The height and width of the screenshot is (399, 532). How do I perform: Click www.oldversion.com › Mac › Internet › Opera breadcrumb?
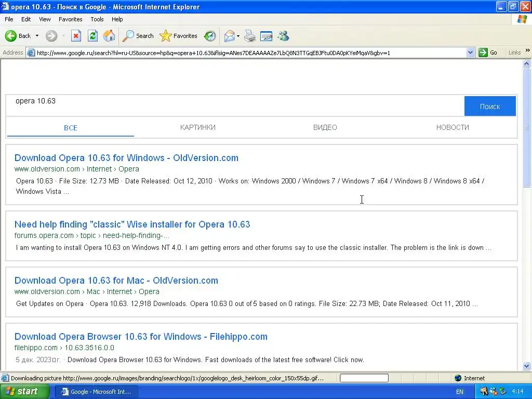point(87,291)
